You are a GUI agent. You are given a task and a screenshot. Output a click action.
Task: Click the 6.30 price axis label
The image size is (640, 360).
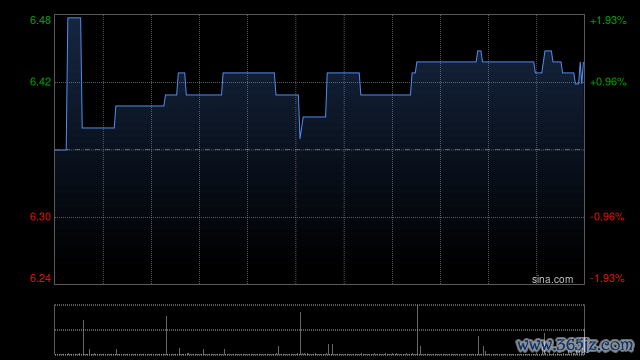[40, 217]
